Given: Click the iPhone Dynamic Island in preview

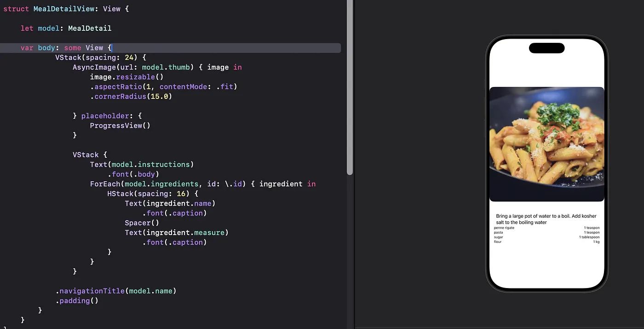Looking at the screenshot, I should pos(546,48).
